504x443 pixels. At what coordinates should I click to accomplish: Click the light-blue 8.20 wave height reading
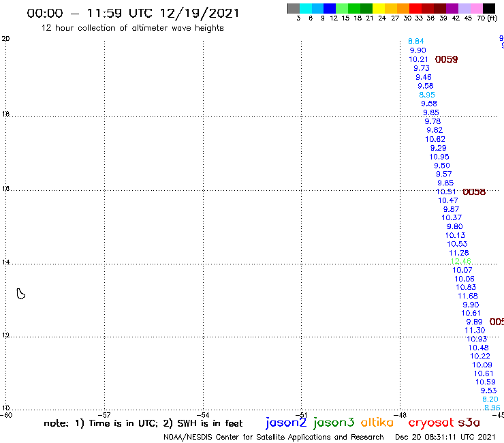tap(490, 399)
